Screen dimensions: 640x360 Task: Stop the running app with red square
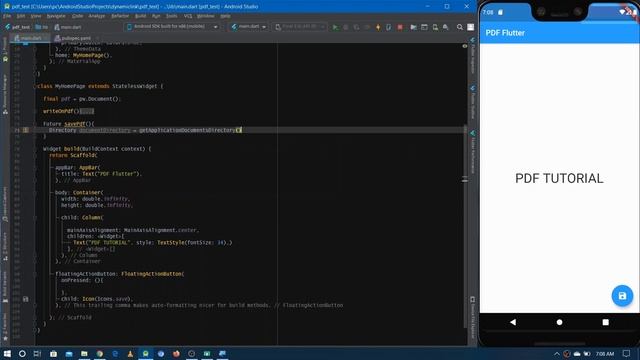[400, 27]
